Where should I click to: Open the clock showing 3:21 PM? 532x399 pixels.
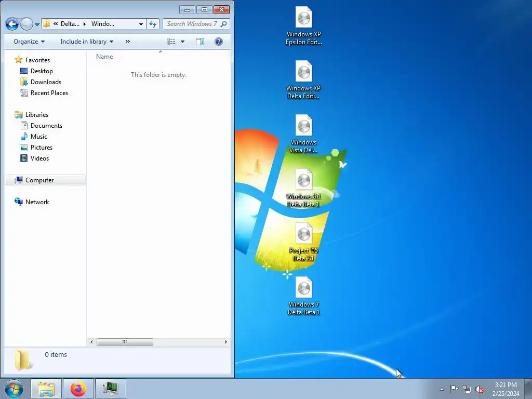tap(506, 389)
